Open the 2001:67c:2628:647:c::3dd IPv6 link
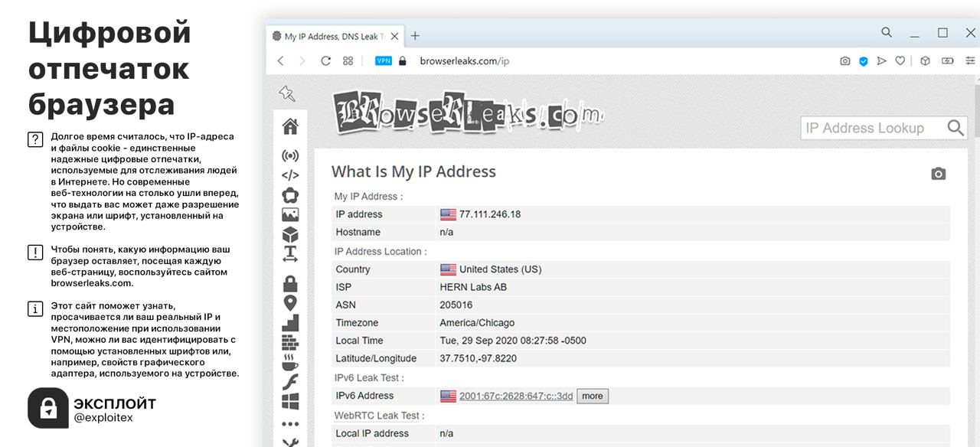 tap(516, 396)
